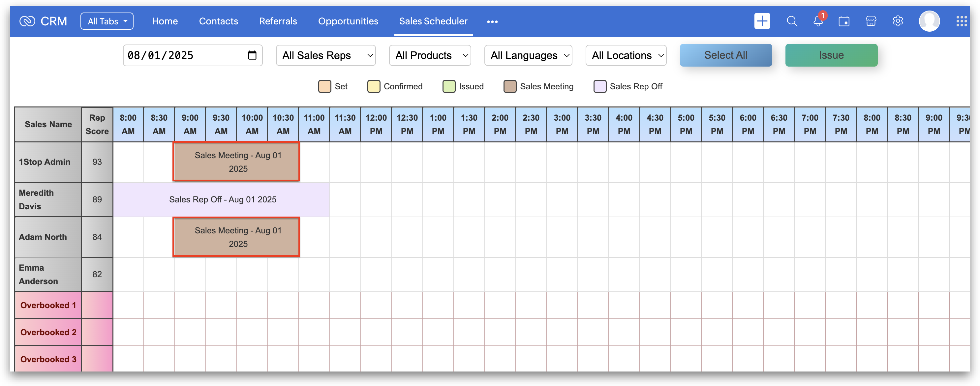Open the search magnifier icon
This screenshot has width=980, height=386.
point(792,21)
